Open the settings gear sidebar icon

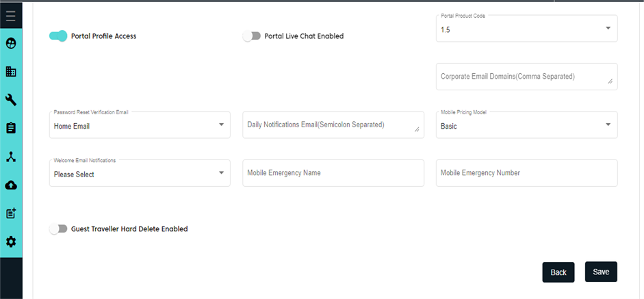point(11,242)
